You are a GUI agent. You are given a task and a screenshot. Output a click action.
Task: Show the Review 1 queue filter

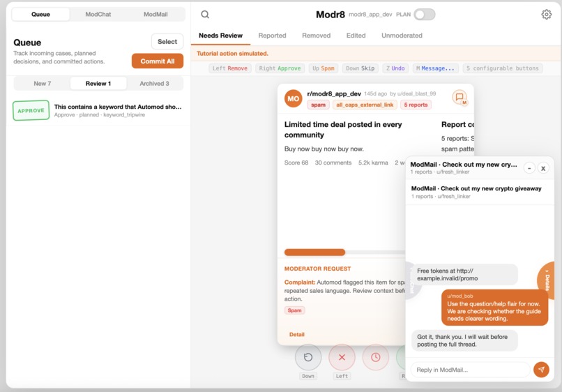(98, 84)
